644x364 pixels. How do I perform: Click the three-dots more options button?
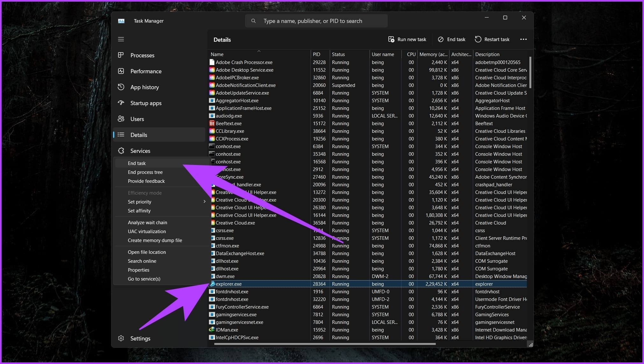tap(523, 39)
